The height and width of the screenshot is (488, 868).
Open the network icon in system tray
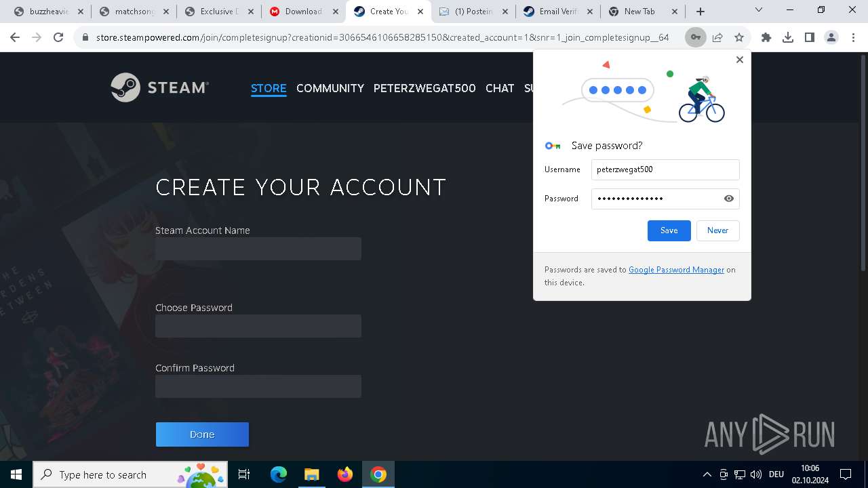(x=740, y=474)
